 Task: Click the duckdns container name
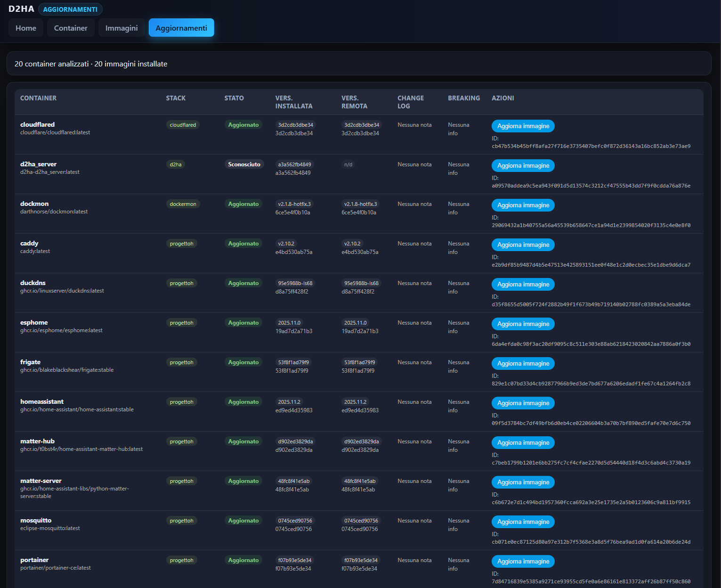33,283
